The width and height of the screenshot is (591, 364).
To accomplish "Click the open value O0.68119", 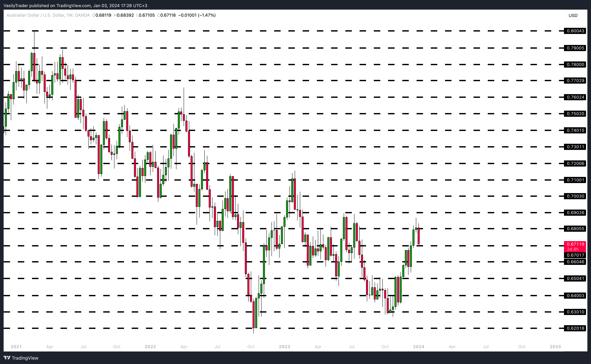I will point(102,15).
